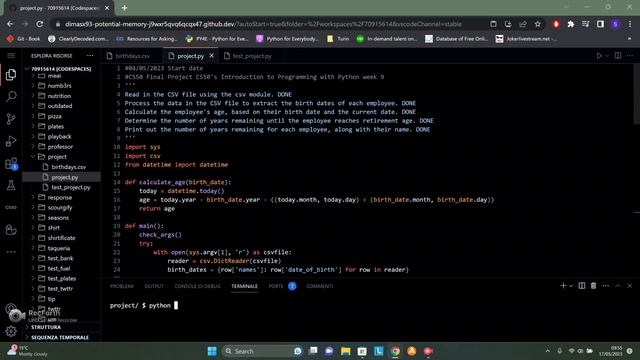Open the browser Extensions puzzle icon

point(571,24)
